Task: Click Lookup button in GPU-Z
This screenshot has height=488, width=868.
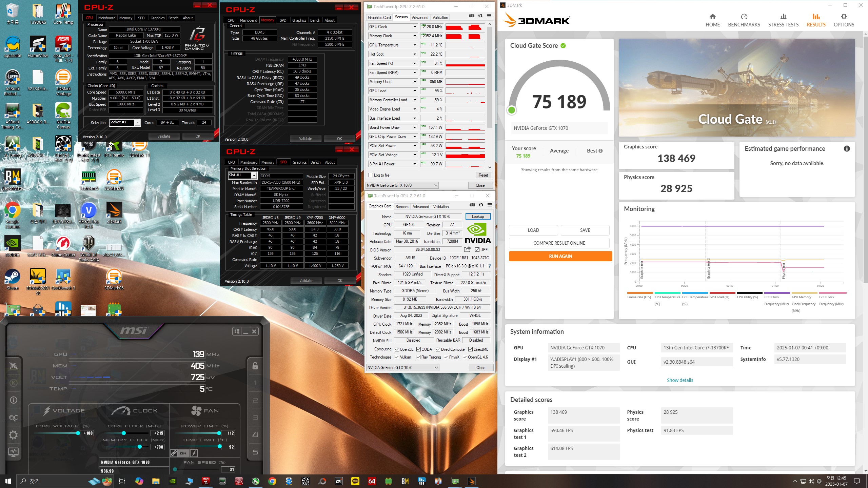Action: point(478,217)
